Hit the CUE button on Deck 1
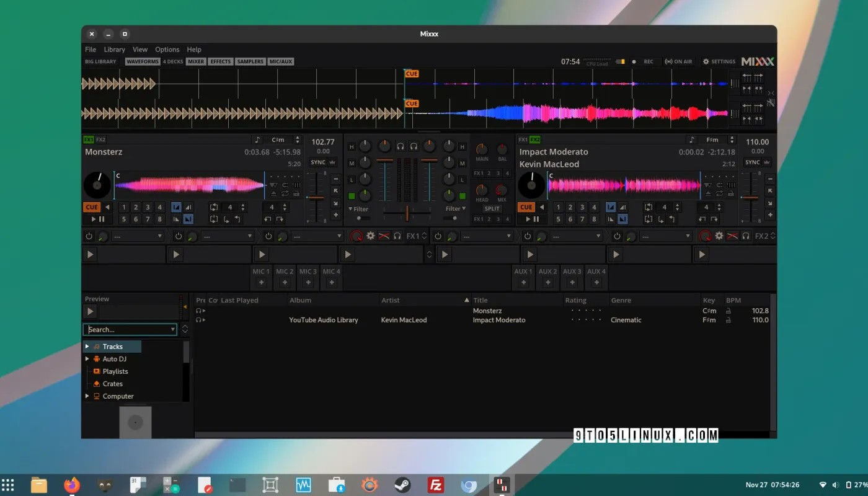868x496 pixels. [92, 206]
